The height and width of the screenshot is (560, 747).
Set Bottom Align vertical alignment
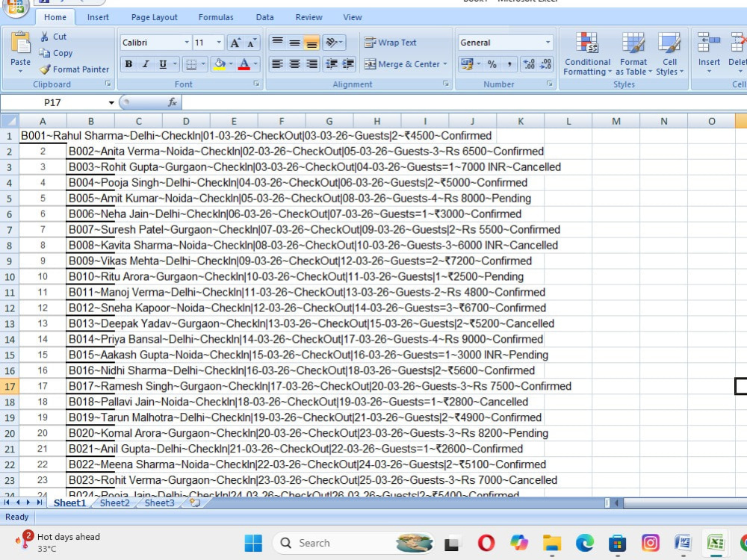[x=311, y=43]
